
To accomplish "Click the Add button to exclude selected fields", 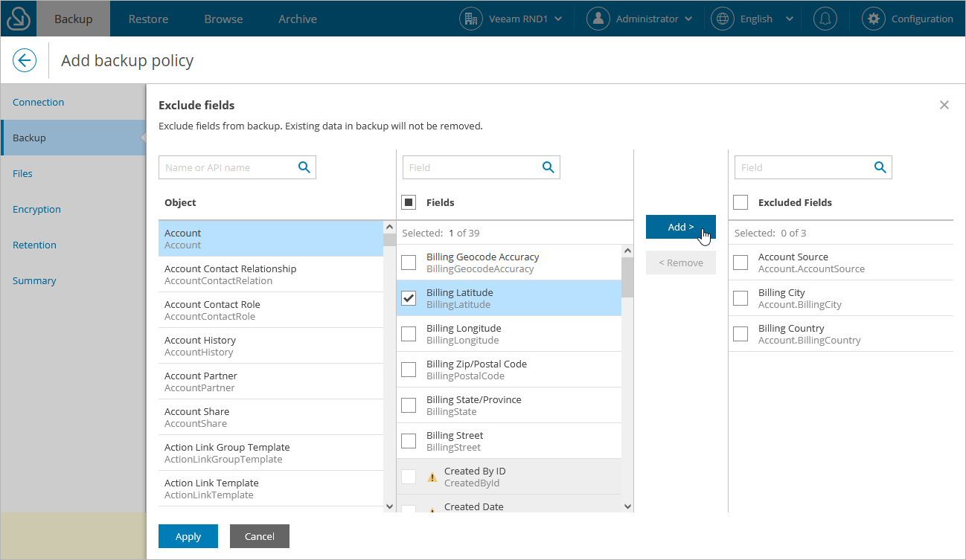I will pos(680,227).
